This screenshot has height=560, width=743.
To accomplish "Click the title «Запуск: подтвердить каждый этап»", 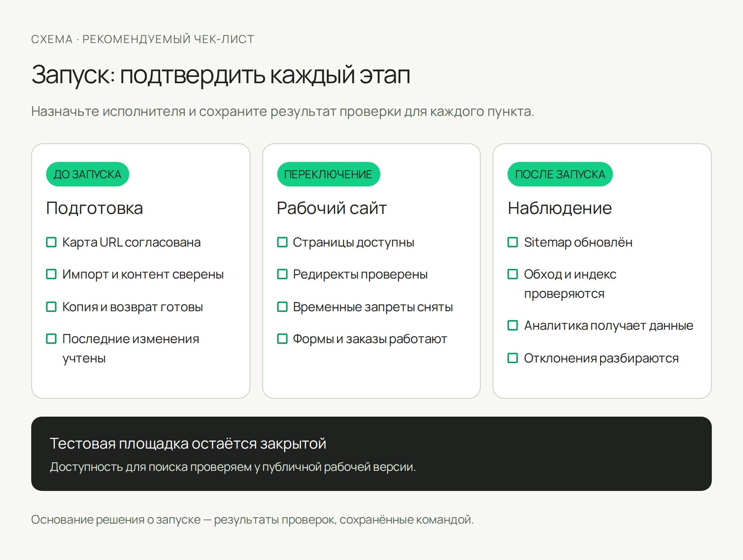I will point(221,75).
